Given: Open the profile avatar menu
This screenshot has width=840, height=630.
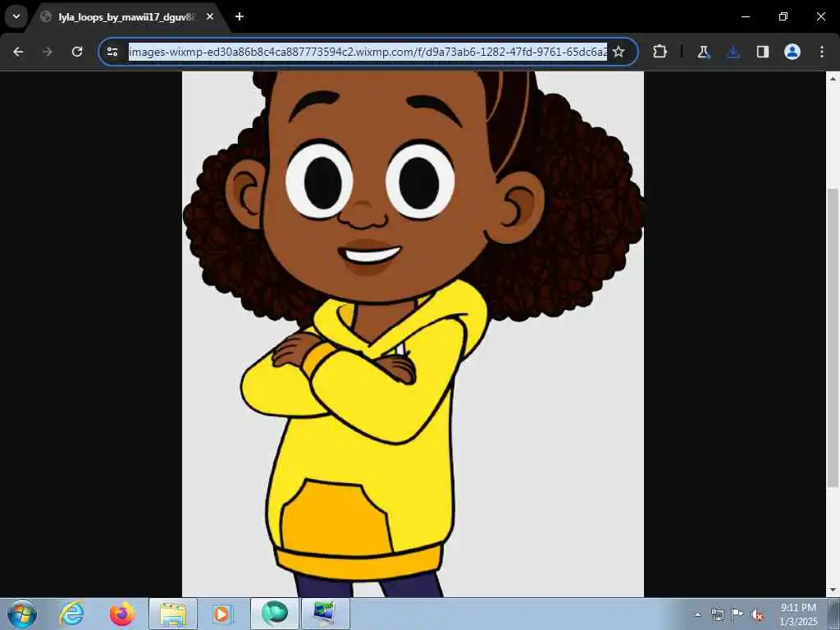Looking at the screenshot, I should click(x=792, y=52).
